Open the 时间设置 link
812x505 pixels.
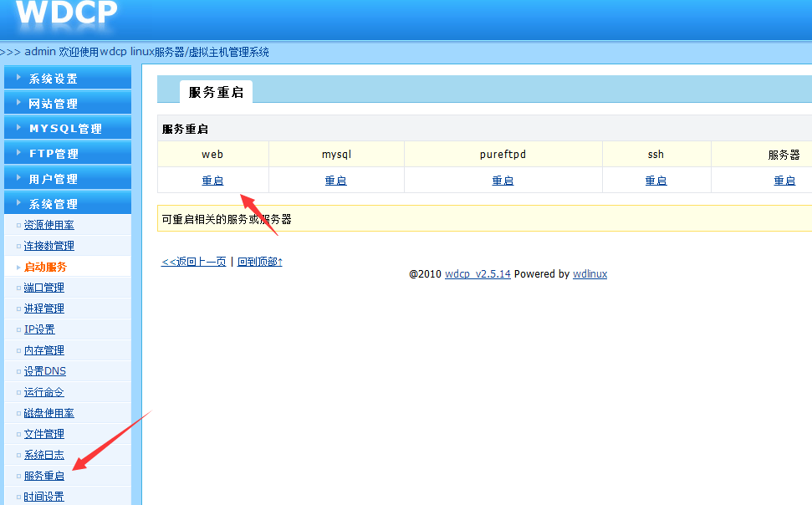tap(44, 496)
